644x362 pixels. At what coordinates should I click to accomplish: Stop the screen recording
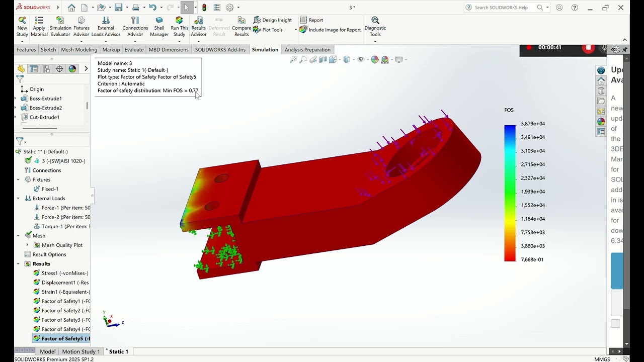coord(588,48)
